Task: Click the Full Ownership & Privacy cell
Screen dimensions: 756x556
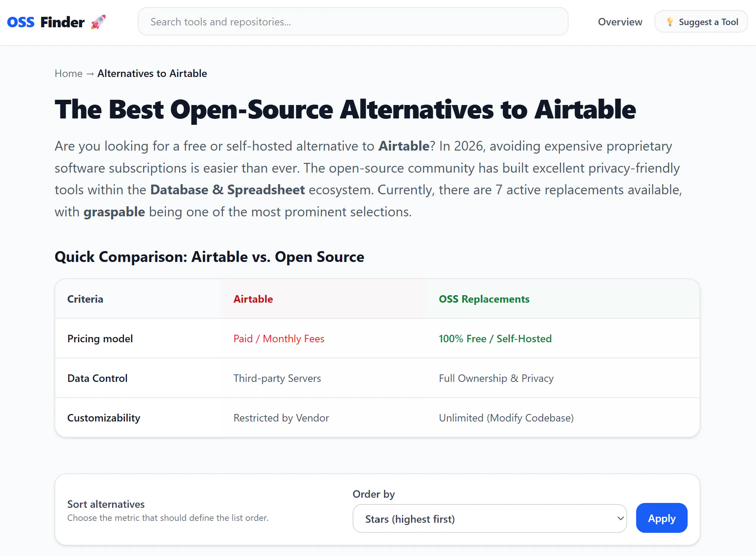Action: [496, 378]
